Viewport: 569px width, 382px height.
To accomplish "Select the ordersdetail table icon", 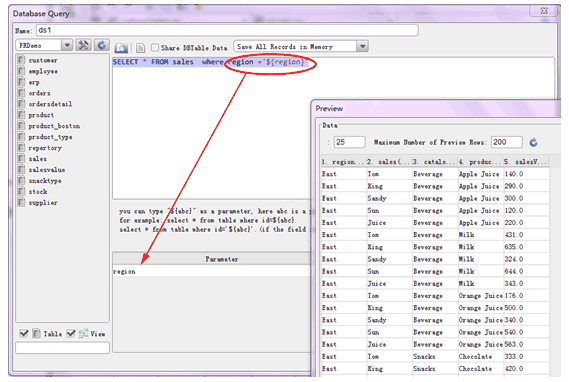I will (21, 104).
